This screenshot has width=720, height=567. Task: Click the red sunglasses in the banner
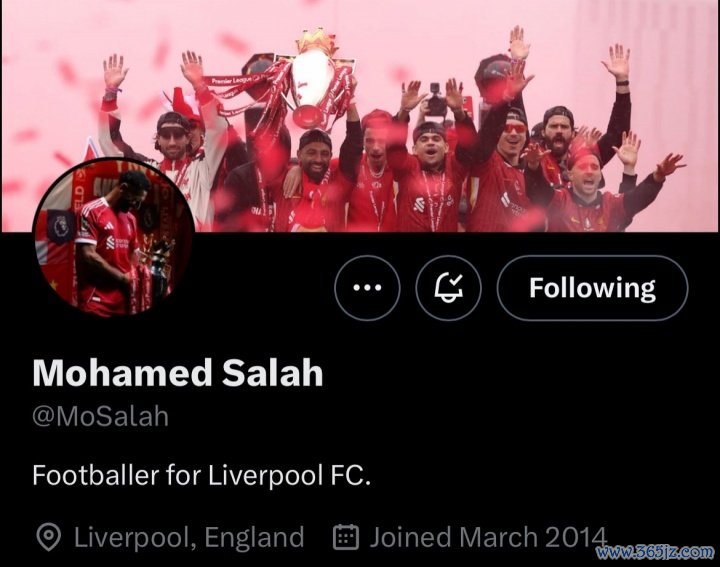(x=515, y=128)
